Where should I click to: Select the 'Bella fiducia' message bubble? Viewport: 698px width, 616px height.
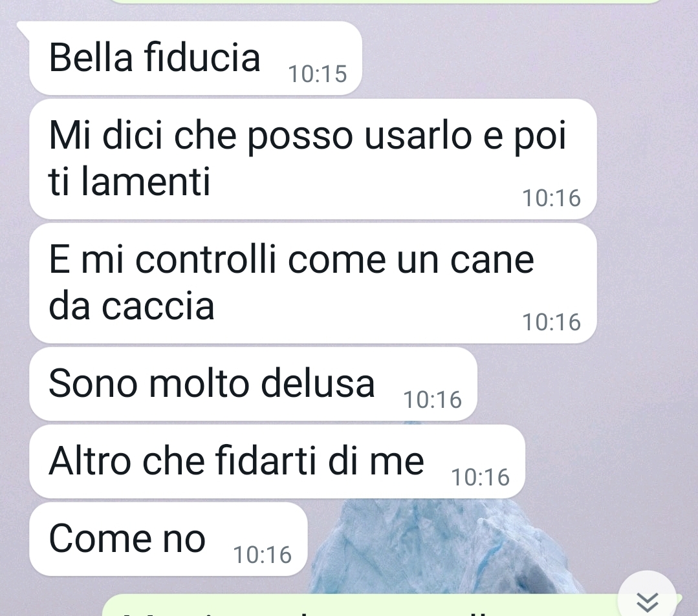(x=195, y=58)
